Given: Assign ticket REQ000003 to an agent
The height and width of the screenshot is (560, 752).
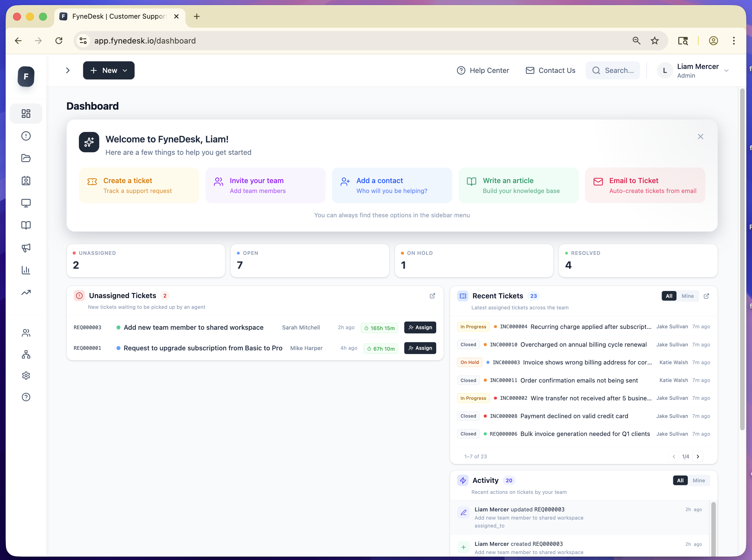Looking at the screenshot, I should point(420,327).
